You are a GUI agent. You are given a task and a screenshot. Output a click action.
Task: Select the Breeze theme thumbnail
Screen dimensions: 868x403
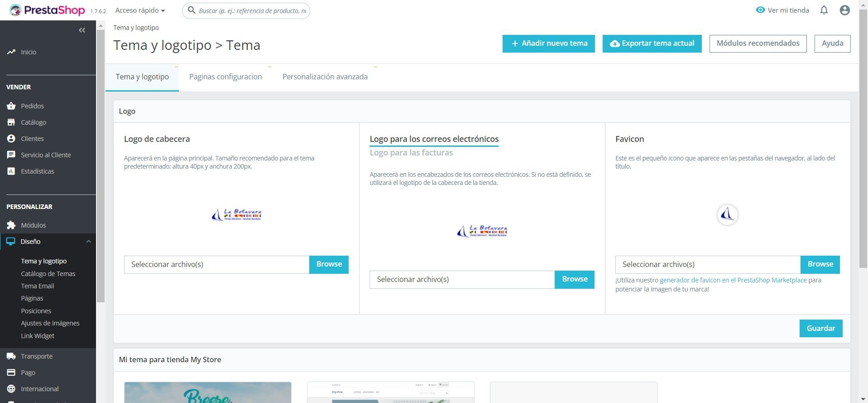pyautogui.click(x=208, y=393)
